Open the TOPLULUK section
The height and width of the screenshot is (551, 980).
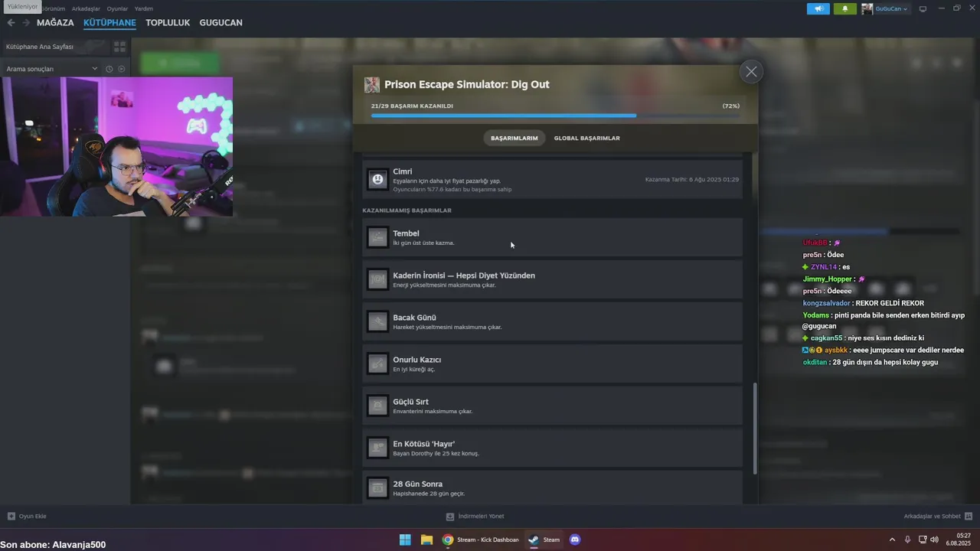pyautogui.click(x=168, y=23)
